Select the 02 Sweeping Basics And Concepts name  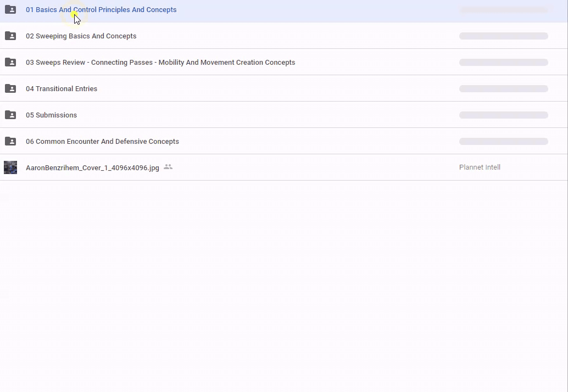(x=81, y=36)
